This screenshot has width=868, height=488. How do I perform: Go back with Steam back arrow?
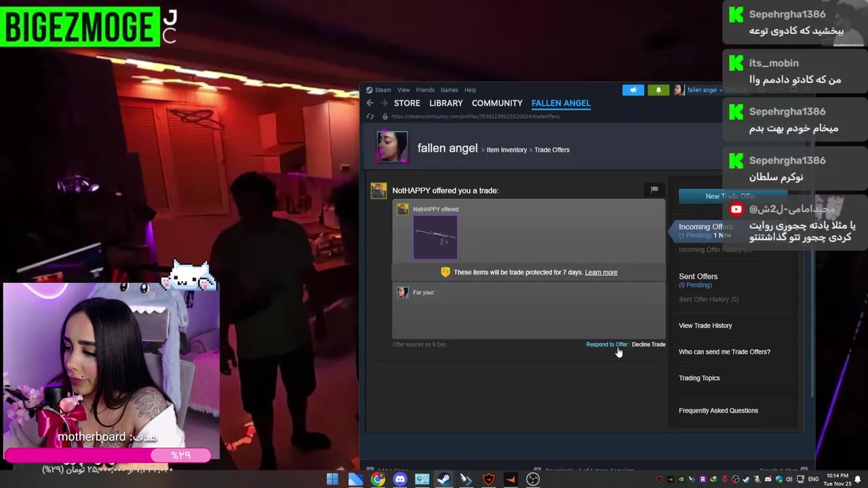click(370, 103)
